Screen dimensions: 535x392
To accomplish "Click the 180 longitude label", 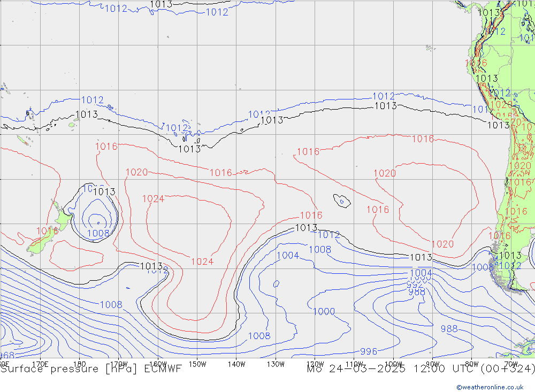I will (80, 364).
